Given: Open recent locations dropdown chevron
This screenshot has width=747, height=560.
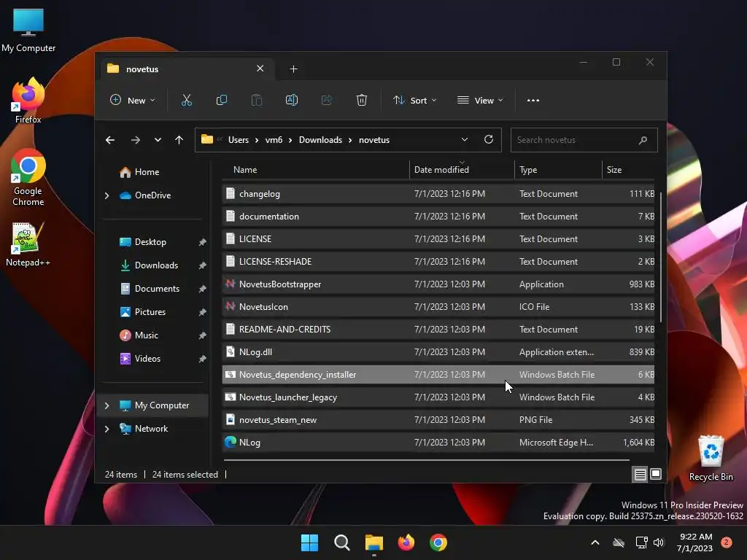Looking at the screenshot, I should tap(158, 140).
